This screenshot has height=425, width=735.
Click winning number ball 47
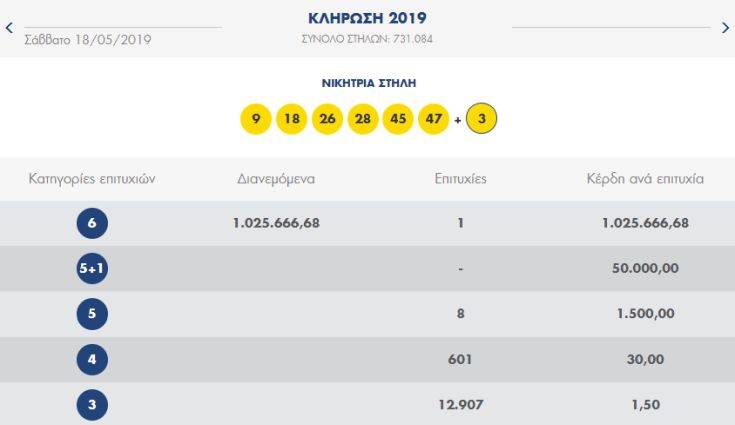433,120
